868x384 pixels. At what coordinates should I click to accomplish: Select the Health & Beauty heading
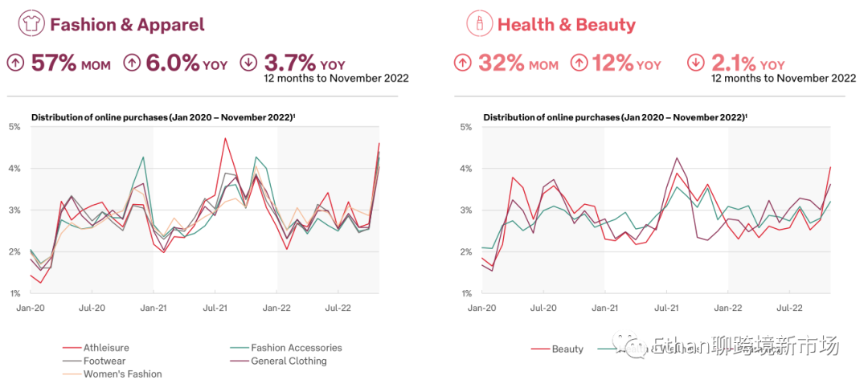[x=567, y=24]
